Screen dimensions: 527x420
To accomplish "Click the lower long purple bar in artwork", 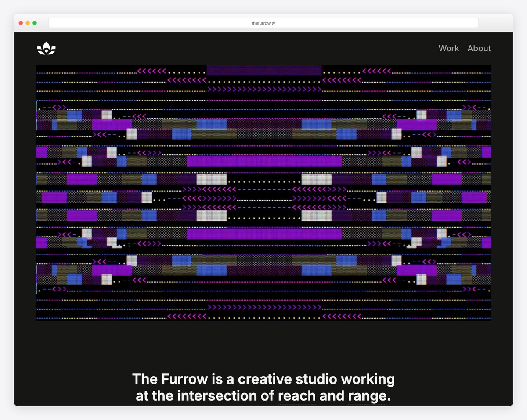I will click(264, 233).
